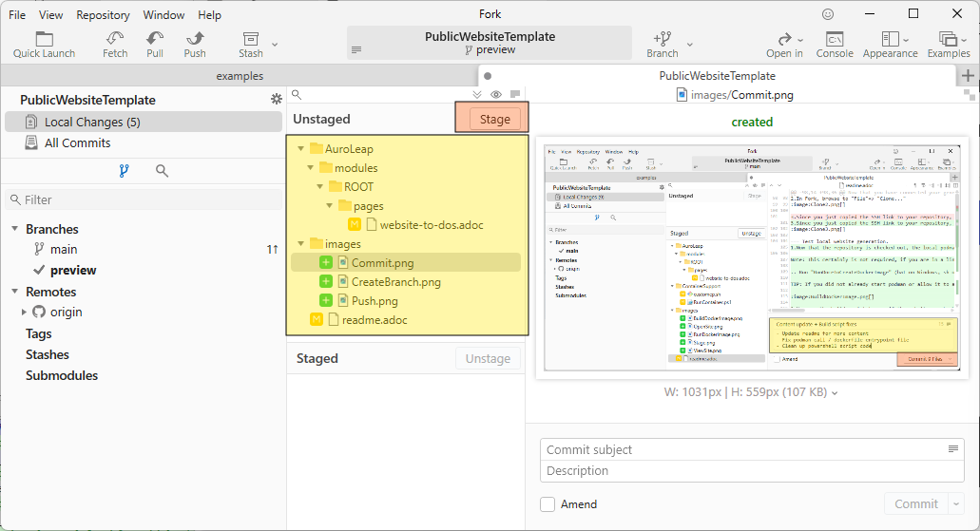Collapse the AuroLeap folder
980x531 pixels.
(302, 149)
